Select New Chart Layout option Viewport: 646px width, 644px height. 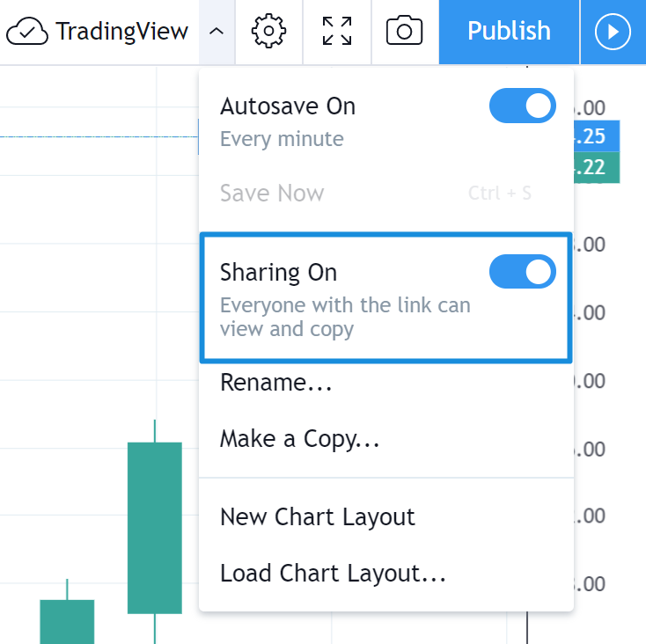317,517
